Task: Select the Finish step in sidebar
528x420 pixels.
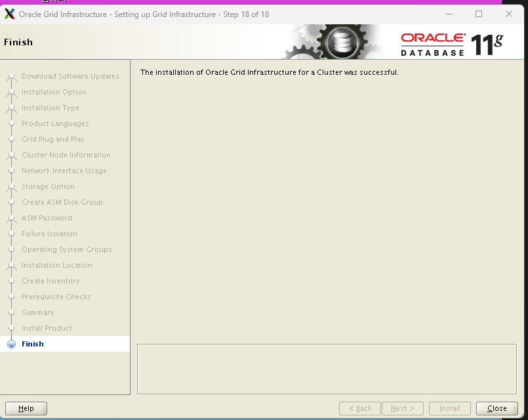Action: (x=33, y=344)
